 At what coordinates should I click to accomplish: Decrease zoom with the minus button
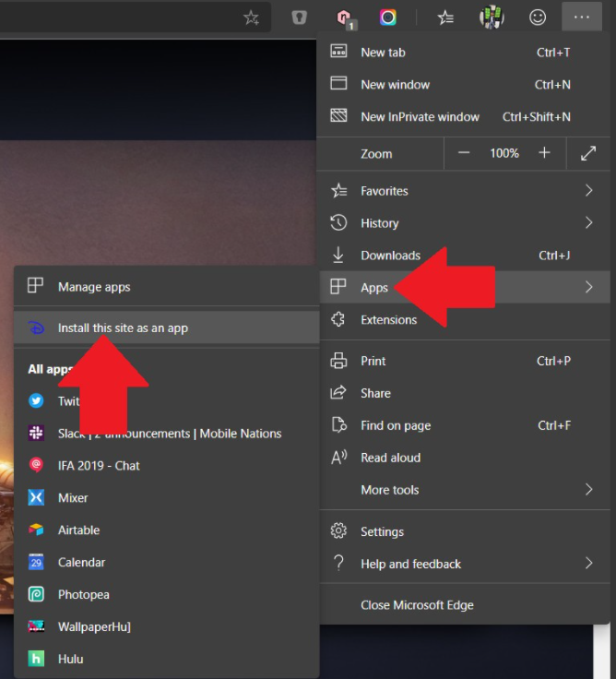(464, 153)
